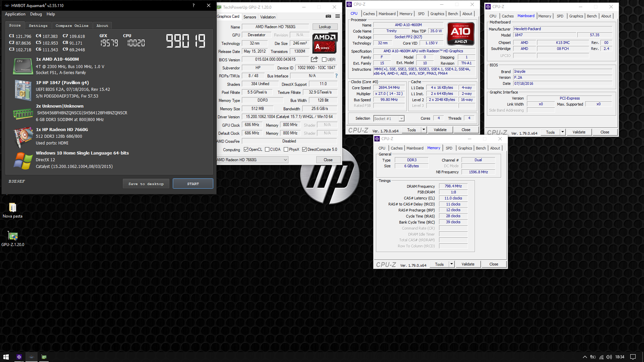Viewport: 644px width, 362px height.
Task: Toggle the OpenCL checkbox
Action: coord(246,149)
